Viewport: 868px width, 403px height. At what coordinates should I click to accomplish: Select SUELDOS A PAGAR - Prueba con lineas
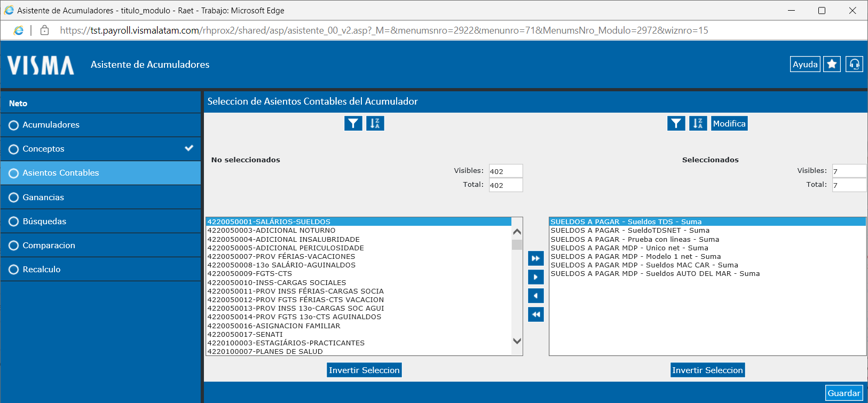707,239
